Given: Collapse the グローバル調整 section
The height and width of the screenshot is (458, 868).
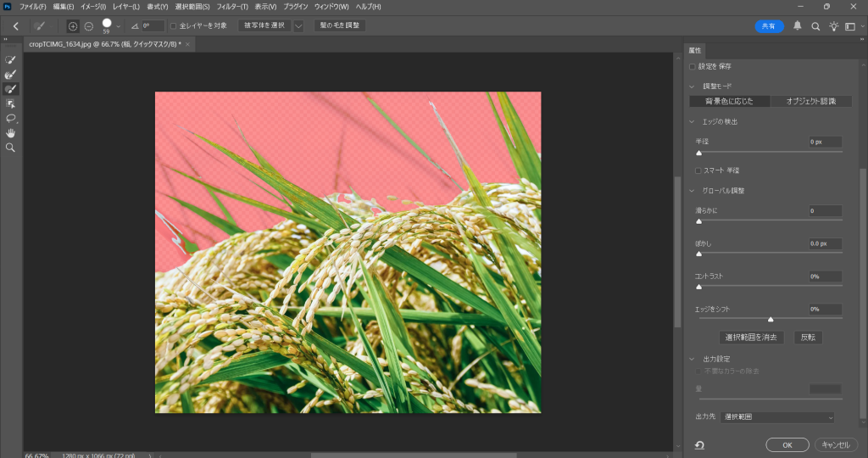Looking at the screenshot, I should pyautogui.click(x=692, y=191).
